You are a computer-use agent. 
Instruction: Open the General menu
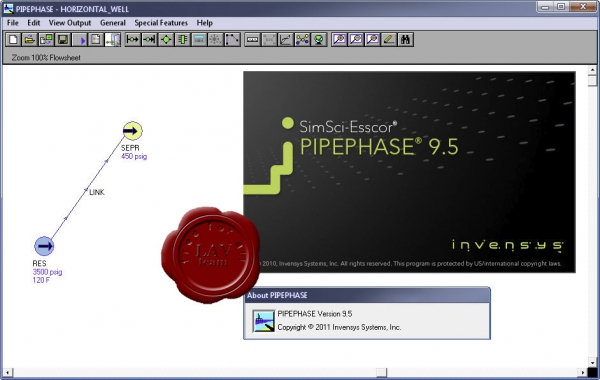[112, 23]
